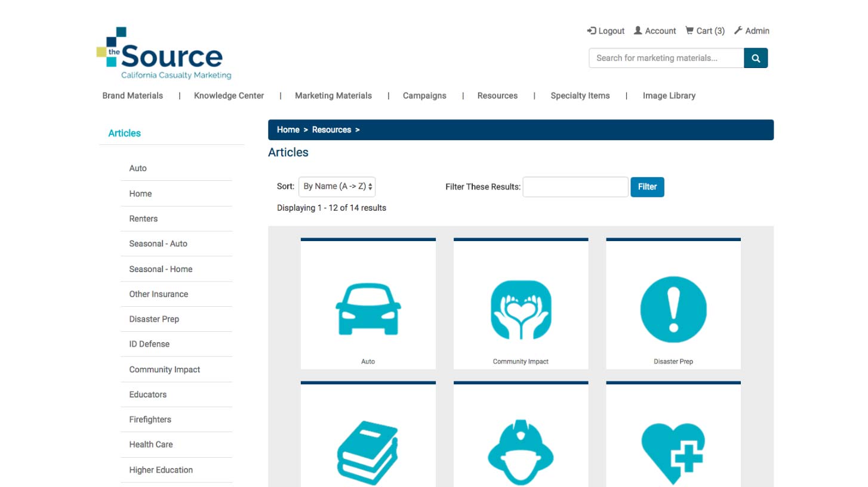
Task: Open the Image Library menu
Action: (x=669, y=95)
